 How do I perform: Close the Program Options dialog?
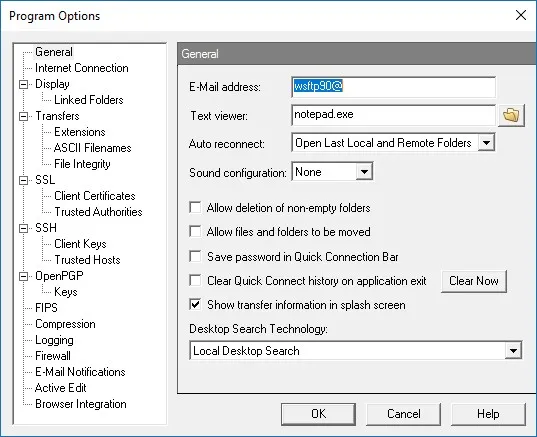(x=521, y=15)
